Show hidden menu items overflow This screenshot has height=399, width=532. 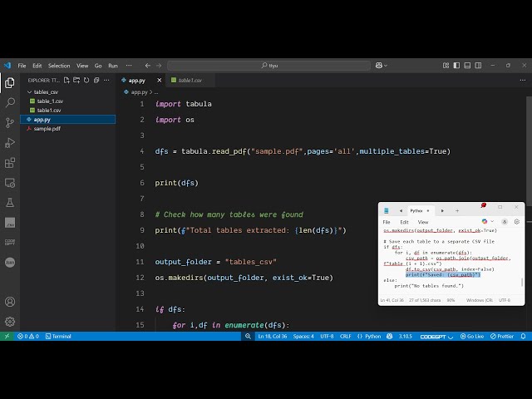(x=129, y=66)
